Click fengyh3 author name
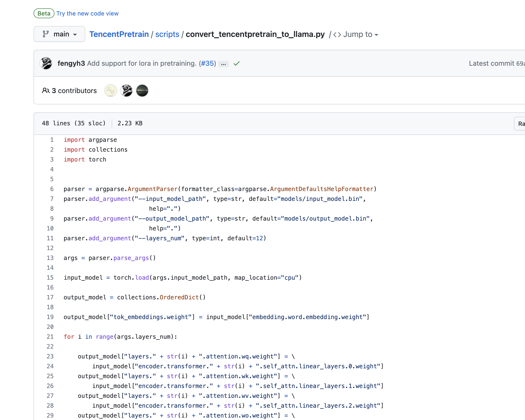This screenshot has height=420, width=525. point(71,64)
